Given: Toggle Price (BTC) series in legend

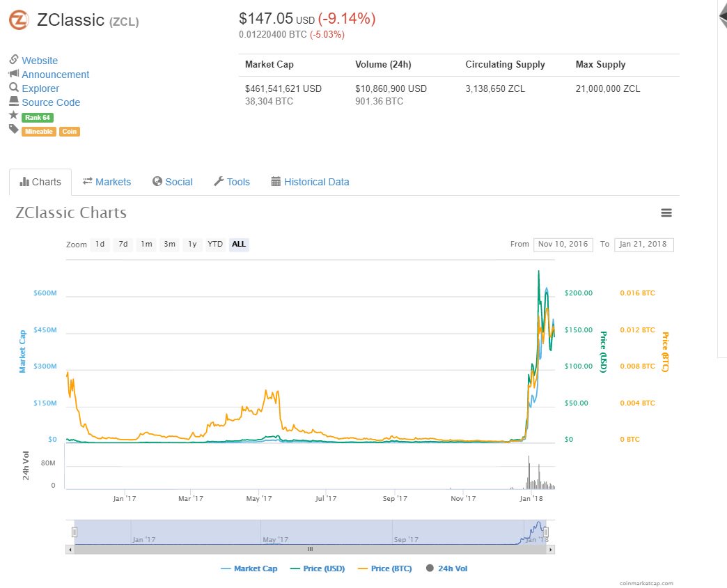Looking at the screenshot, I should click(385, 568).
